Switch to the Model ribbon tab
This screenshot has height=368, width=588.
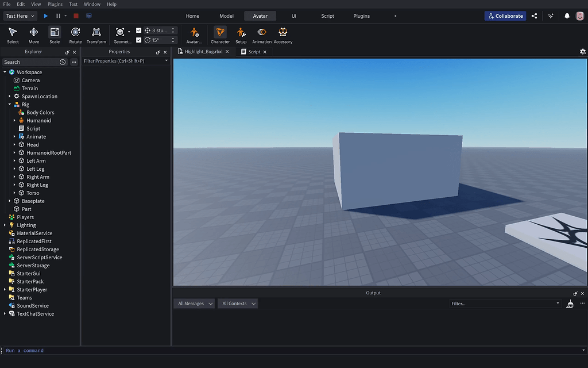point(226,16)
